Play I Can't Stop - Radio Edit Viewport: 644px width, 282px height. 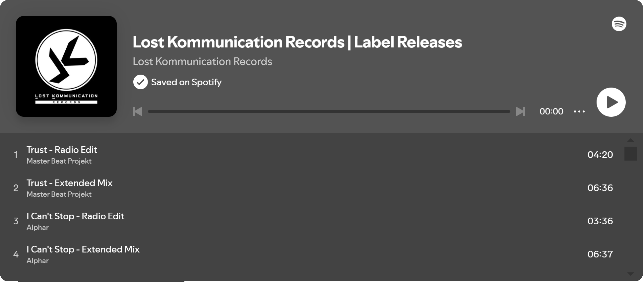tap(76, 216)
